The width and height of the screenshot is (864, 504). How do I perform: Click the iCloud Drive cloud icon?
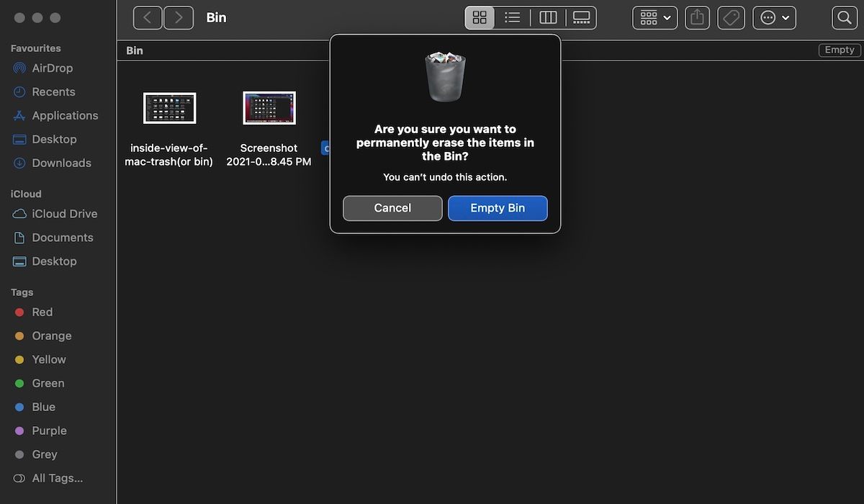click(19, 214)
